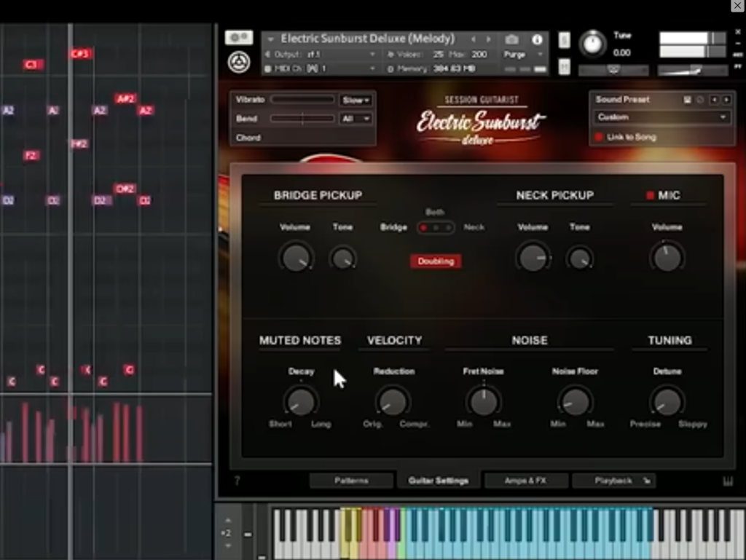The height and width of the screenshot is (560, 746).
Task: Click the Native Instruments logo icon
Action: [239, 62]
